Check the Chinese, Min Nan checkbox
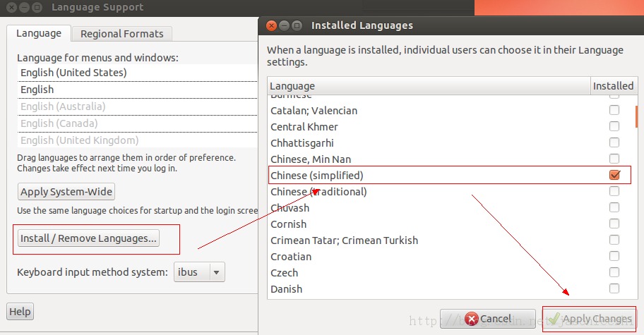The height and width of the screenshot is (335, 644). point(614,159)
